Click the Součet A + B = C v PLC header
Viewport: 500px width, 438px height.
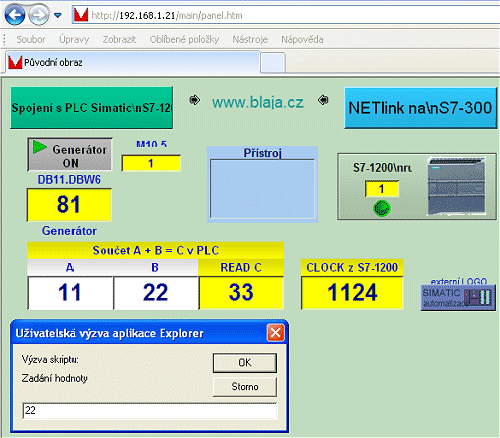[x=156, y=250]
